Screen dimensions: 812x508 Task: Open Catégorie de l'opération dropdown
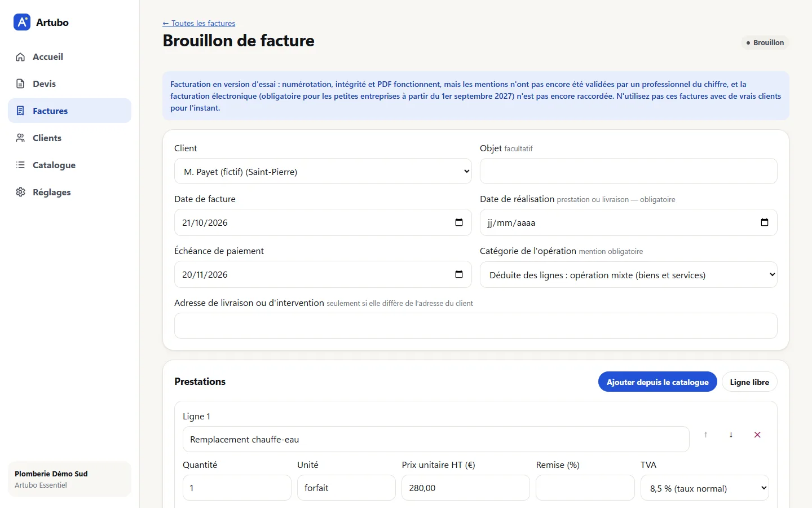coord(629,275)
